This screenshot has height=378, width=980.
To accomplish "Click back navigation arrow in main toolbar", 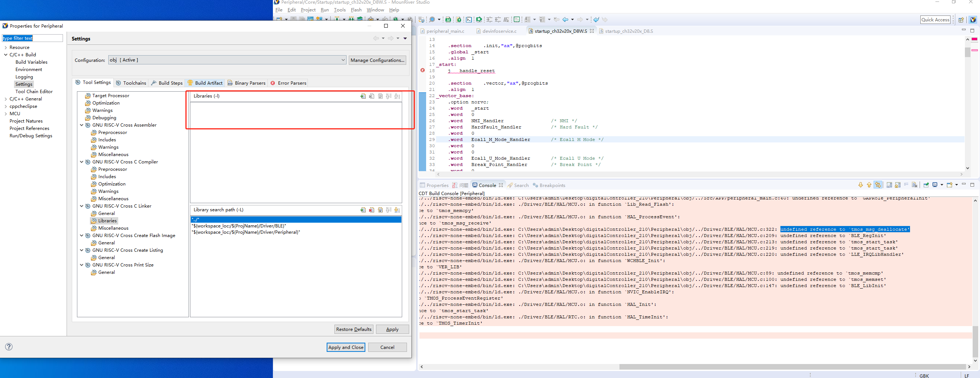I will [565, 20].
